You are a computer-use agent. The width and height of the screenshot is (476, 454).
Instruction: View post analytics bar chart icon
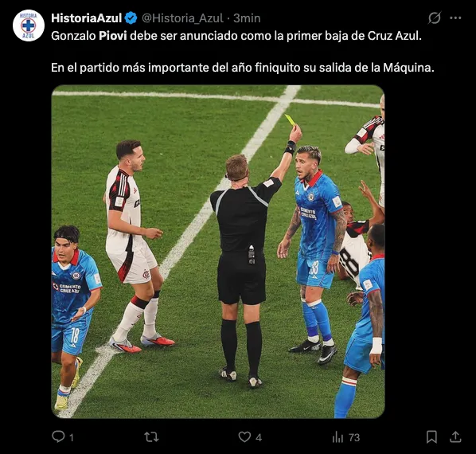tap(337, 437)
